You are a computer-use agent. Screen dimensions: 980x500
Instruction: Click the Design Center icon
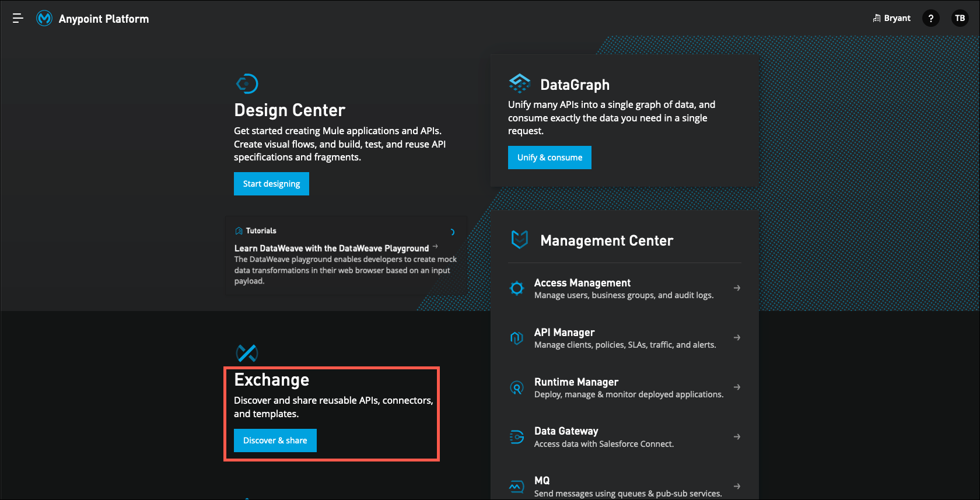(247, 83)
